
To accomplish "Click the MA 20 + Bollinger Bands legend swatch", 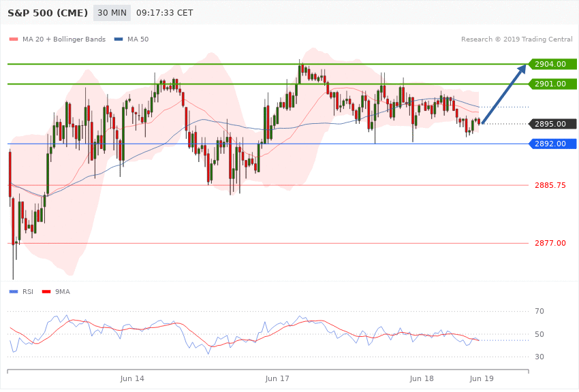I will (14, 39).
